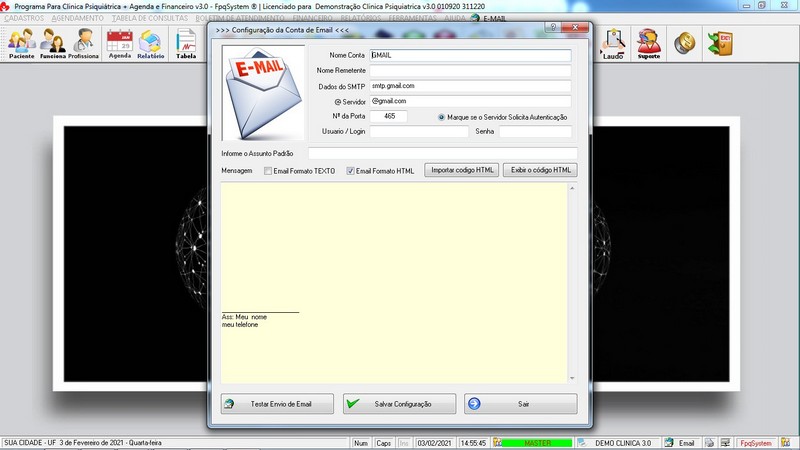Open the Laudo clipboard icon

pos(613,44)
